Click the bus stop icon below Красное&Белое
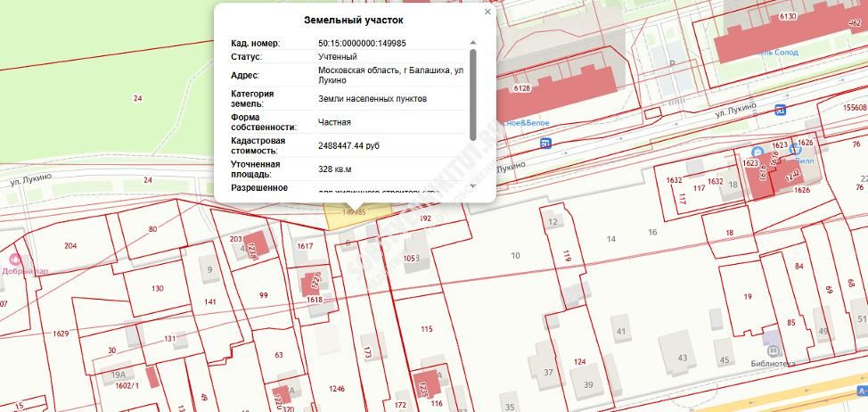The width and height of the screenshot is (868, 412). 546,142
